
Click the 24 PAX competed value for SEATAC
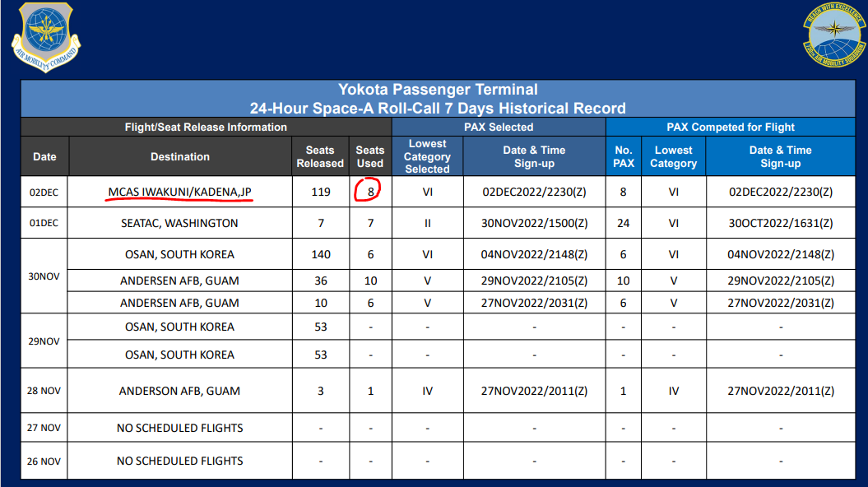(x=624, y=223)
